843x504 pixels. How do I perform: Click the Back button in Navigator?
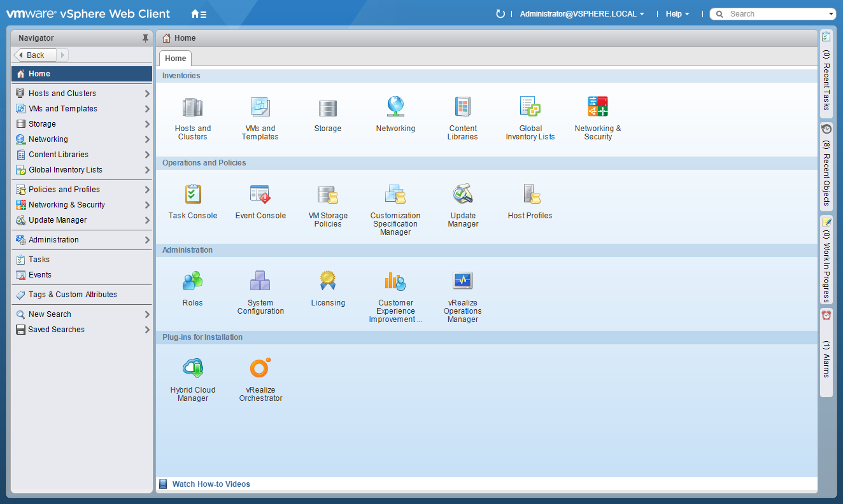(35, 55)
